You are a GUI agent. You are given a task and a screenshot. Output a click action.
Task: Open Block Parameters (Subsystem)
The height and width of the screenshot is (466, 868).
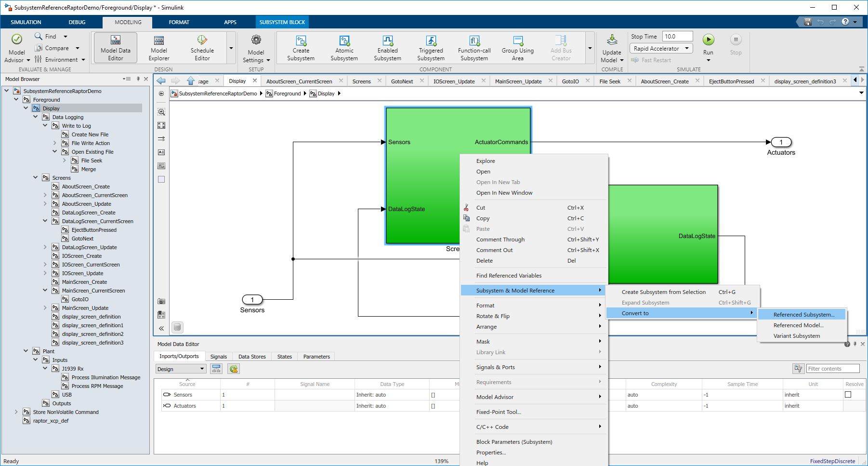click(x=533, y=442)
